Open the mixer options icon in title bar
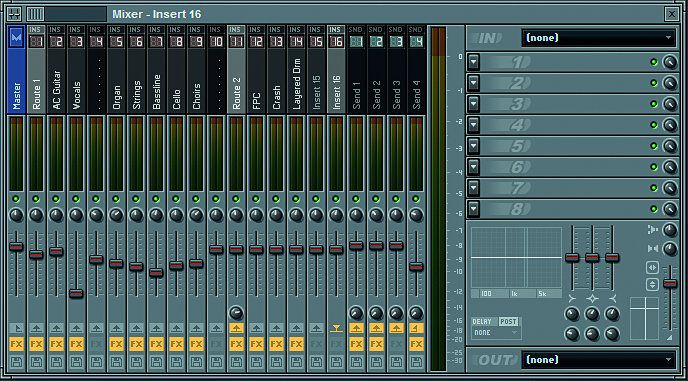 [x=14, y=14]
